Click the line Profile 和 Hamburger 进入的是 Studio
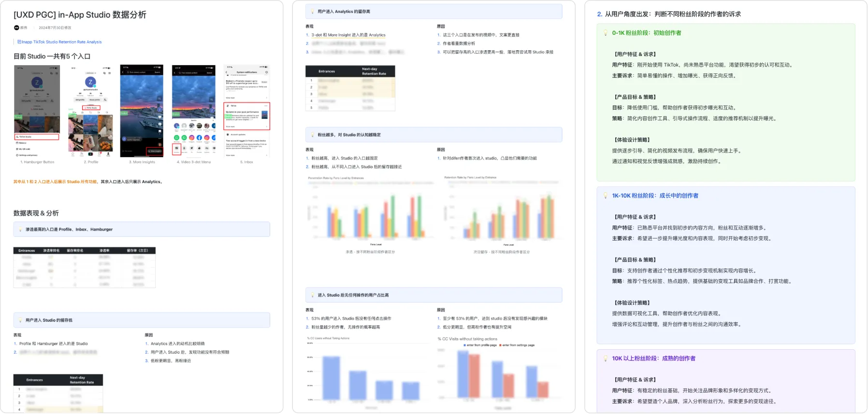The image size is (868, 414). click(x=54, y=344)
